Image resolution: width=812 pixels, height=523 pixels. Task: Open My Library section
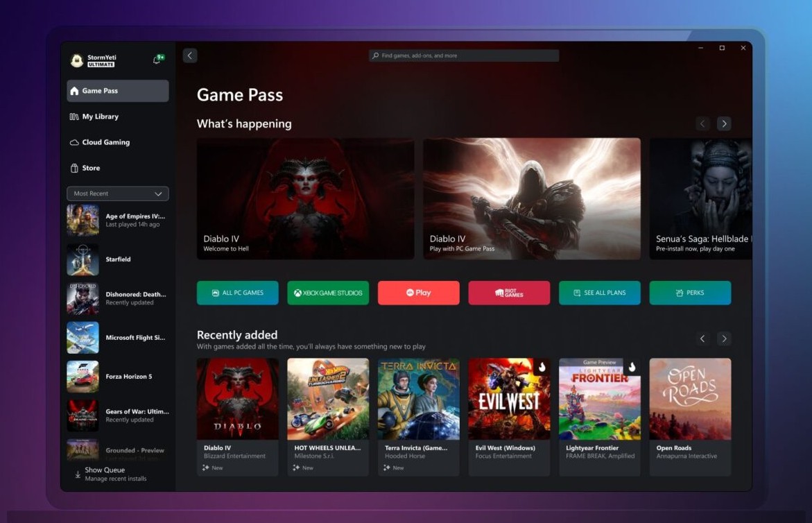click(118, 117)
